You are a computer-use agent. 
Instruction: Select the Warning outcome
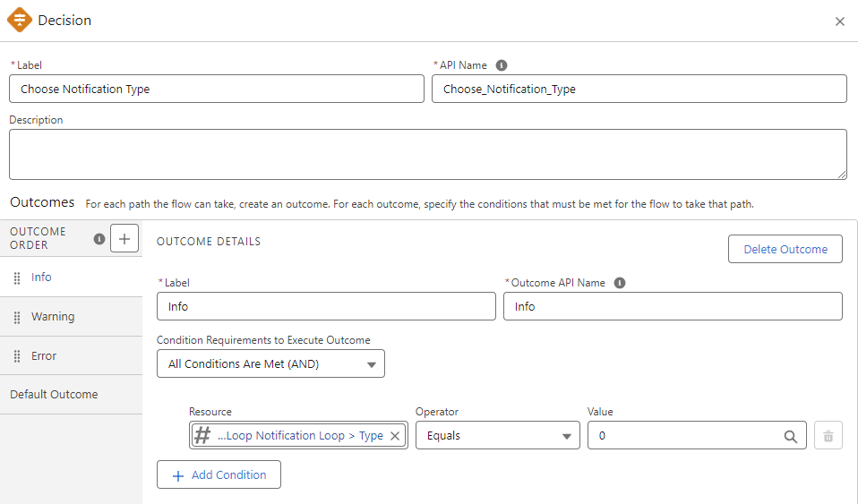[71, 316]
